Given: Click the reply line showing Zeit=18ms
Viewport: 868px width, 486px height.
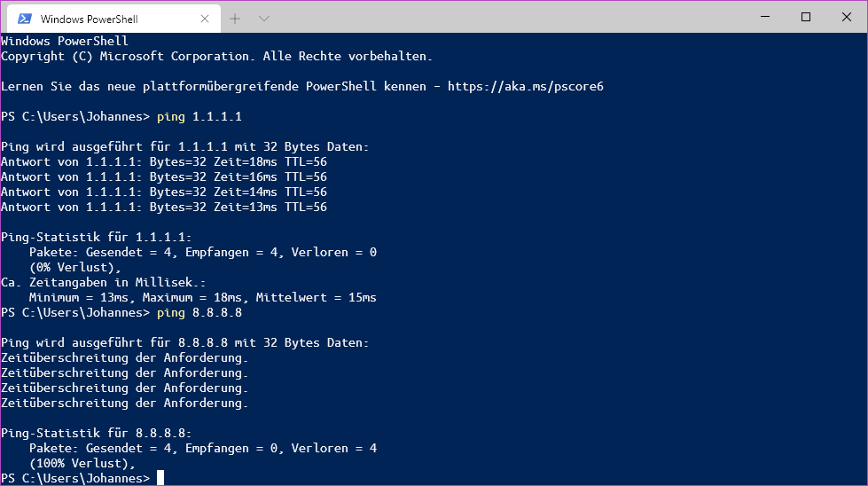Looking at the screenshot, I should (x=164, y=162).
